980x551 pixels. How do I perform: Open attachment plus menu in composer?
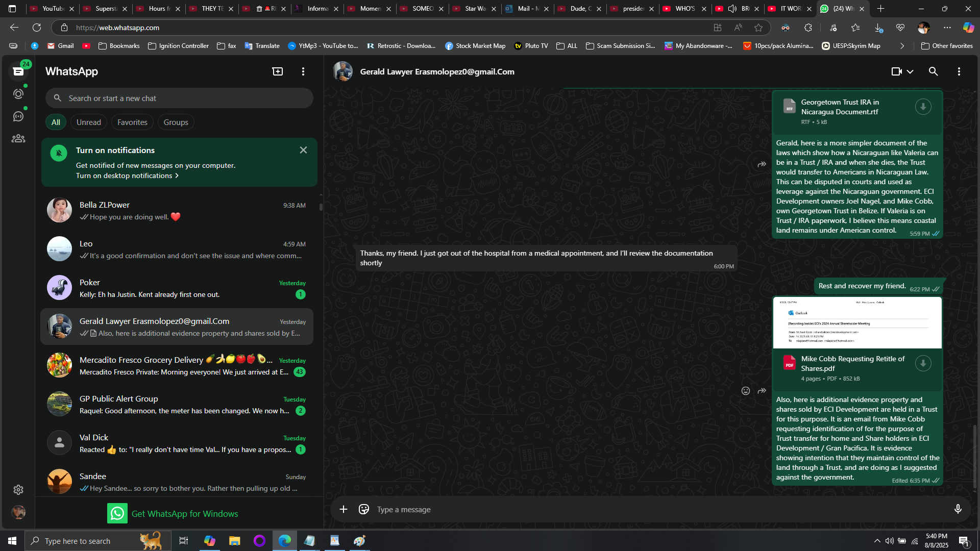(x=344, y=509)
